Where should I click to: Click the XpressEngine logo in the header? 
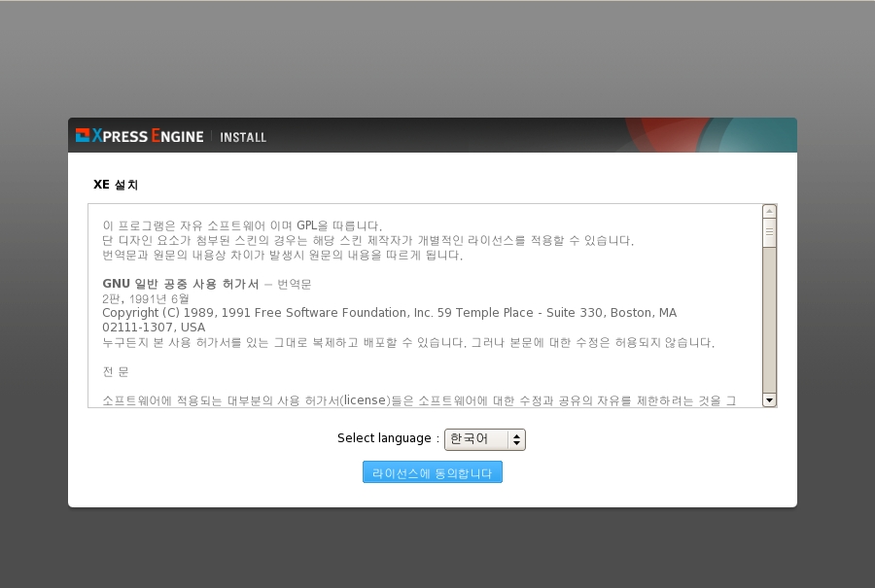[139, 135]
